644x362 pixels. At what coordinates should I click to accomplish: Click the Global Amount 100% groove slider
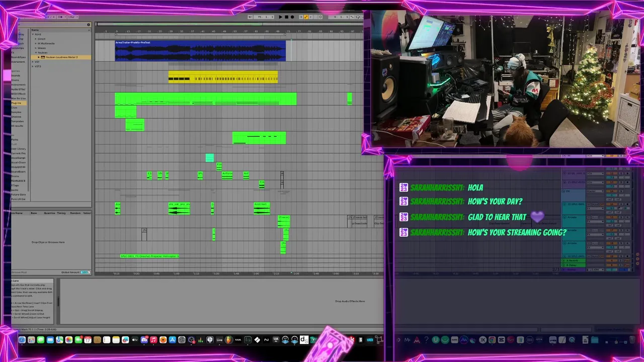(x=86, y=272)
